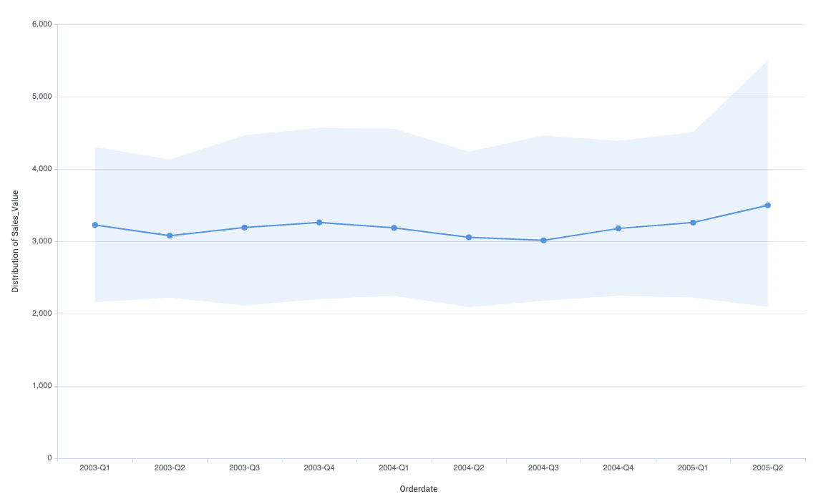Click the 2003-Q1 x-axis label

95,468
